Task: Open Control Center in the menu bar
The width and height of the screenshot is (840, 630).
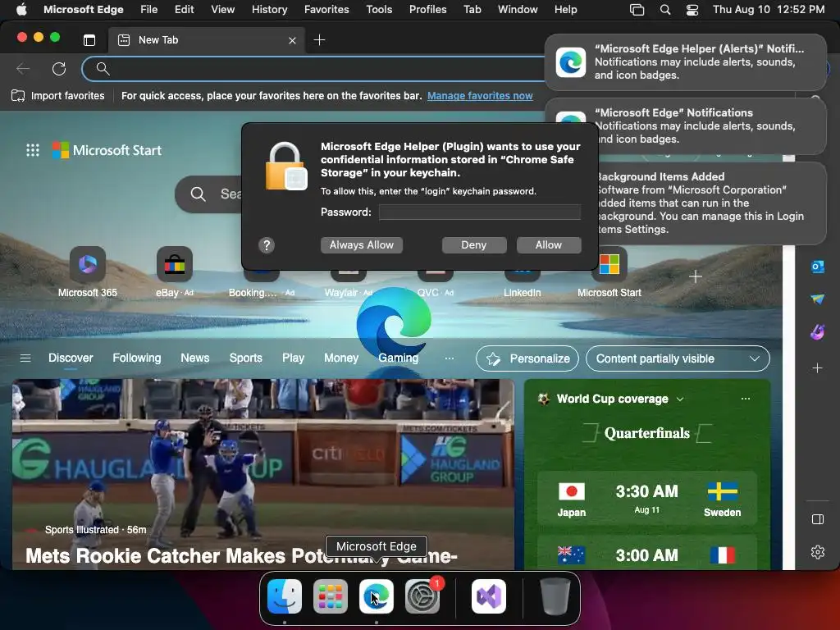Action: coord(692,10)
